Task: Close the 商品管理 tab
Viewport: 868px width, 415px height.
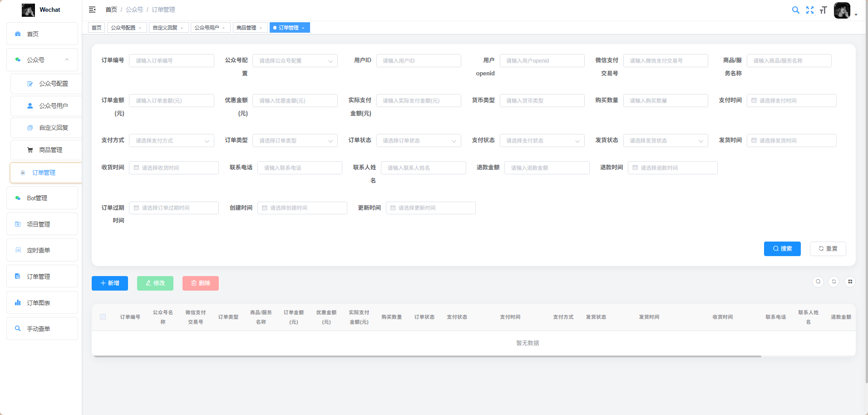Action: point(261,28)
